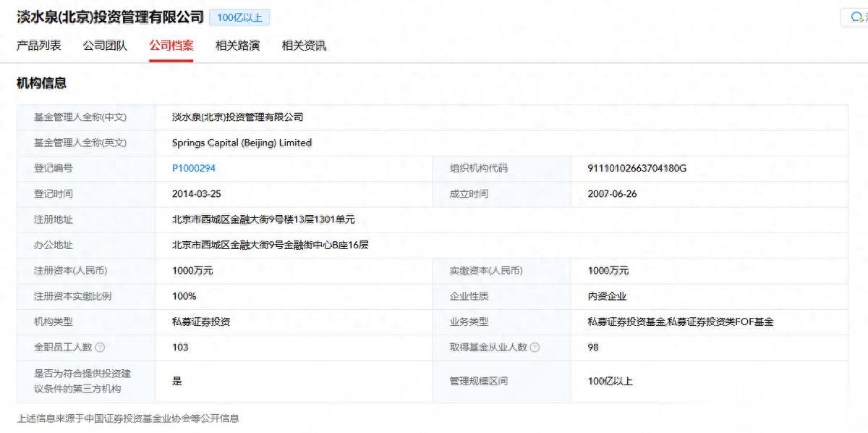868x433 pixels.
Task: Select enterprise nature value 内资企业
Action: 607,296
